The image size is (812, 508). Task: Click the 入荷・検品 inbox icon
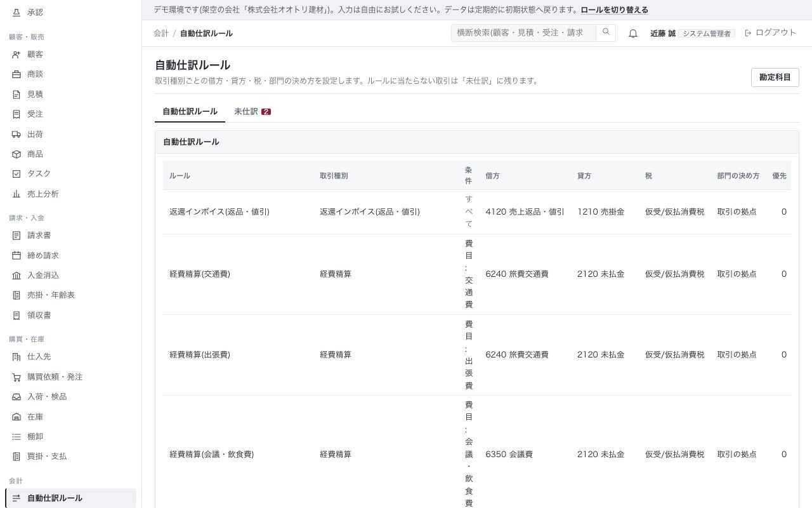16,397
